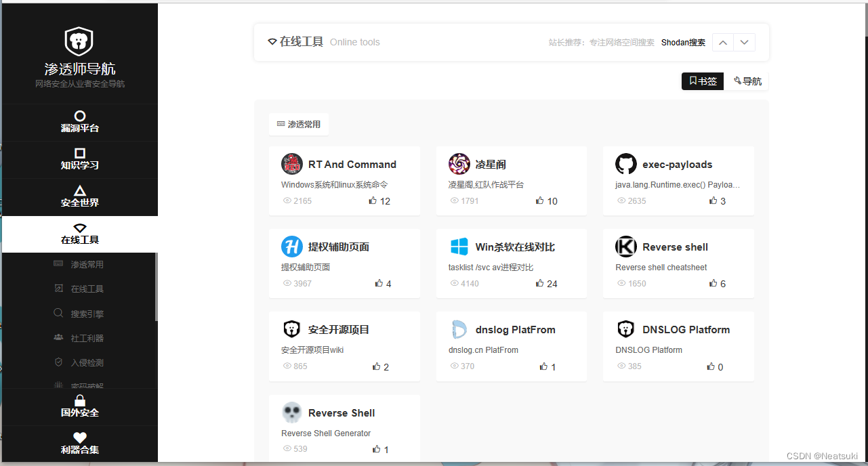Open the GitHub icon on exec-payloads card
Screen dimensions: 868x466
(625, 163)
